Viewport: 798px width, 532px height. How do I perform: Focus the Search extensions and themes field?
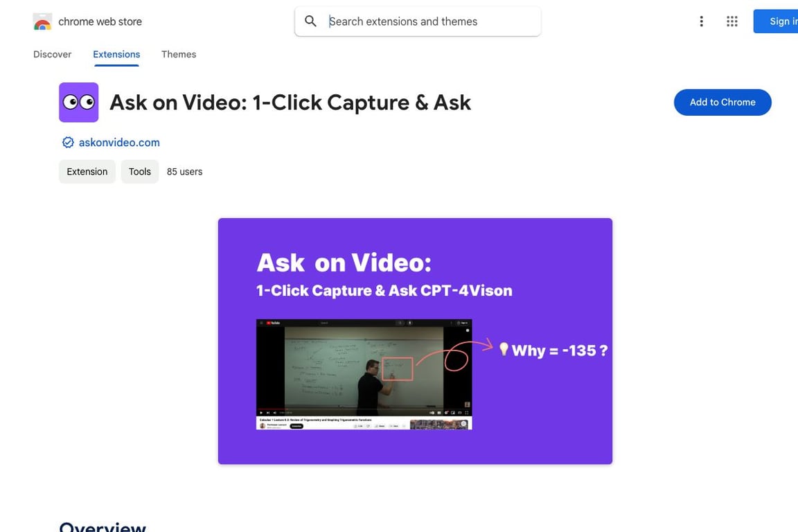click(x=417, y=21)
